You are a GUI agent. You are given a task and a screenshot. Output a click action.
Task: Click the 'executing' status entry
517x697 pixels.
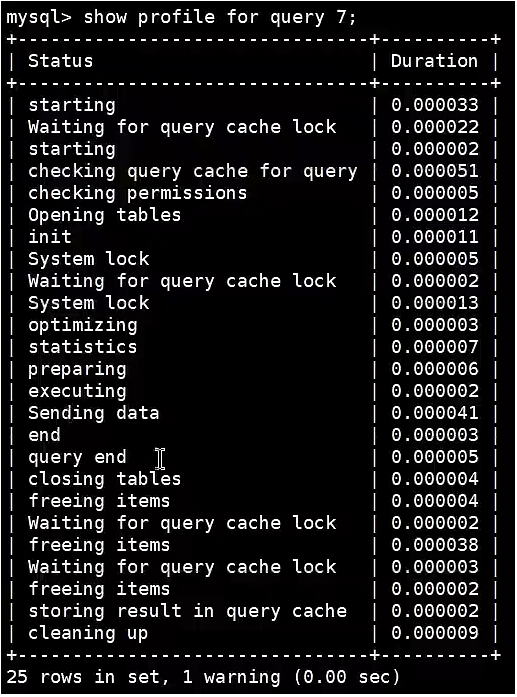click(x=77, y=392)
